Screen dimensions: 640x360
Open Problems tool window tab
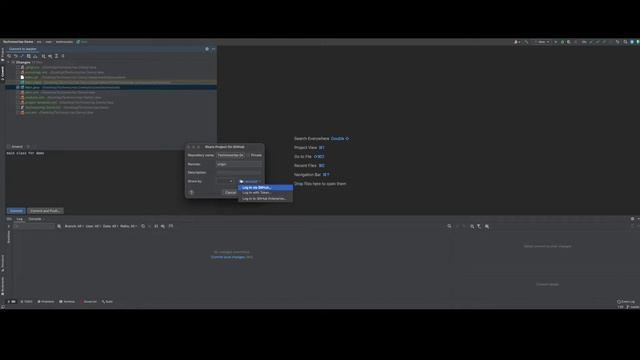[46, 302]
